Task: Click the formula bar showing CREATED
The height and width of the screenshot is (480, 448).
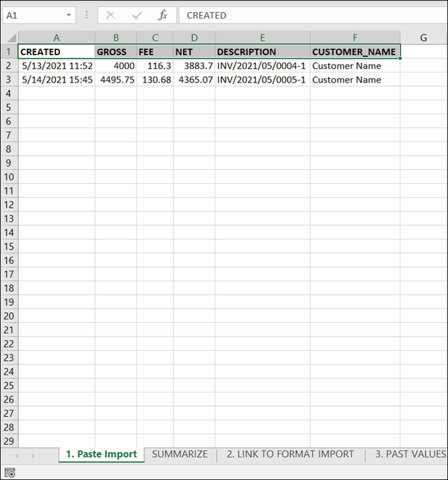Action: (x=313, y=15)
